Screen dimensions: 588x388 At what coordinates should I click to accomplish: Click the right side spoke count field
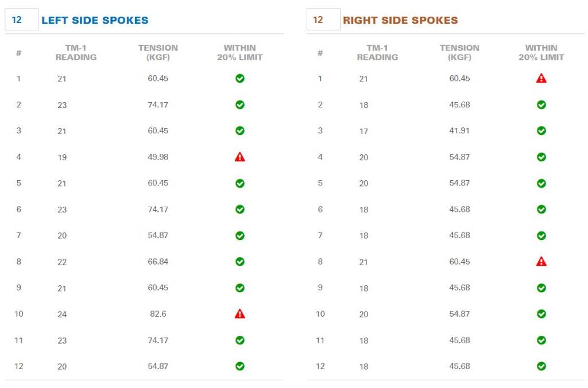(323, 20)
